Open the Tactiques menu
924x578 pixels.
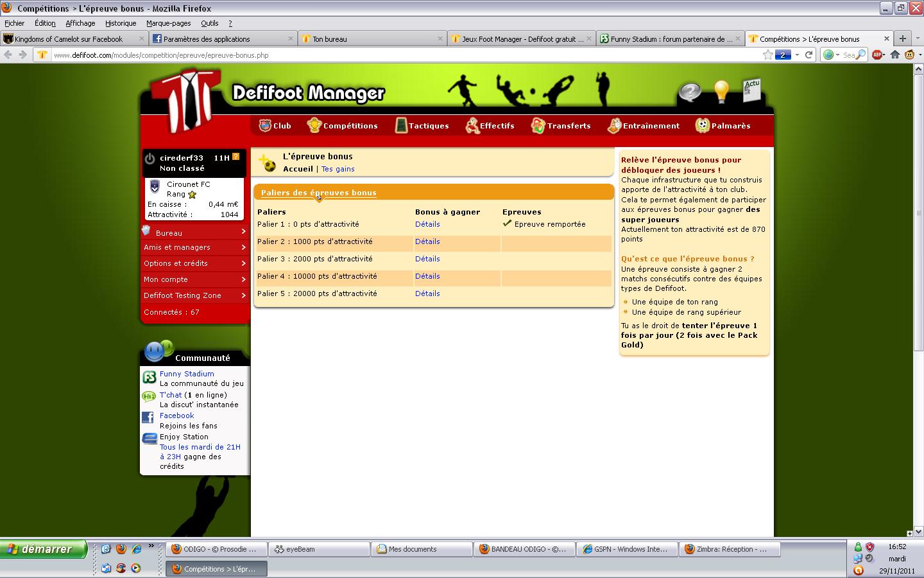pyautogui.click(x=422, y=125)
